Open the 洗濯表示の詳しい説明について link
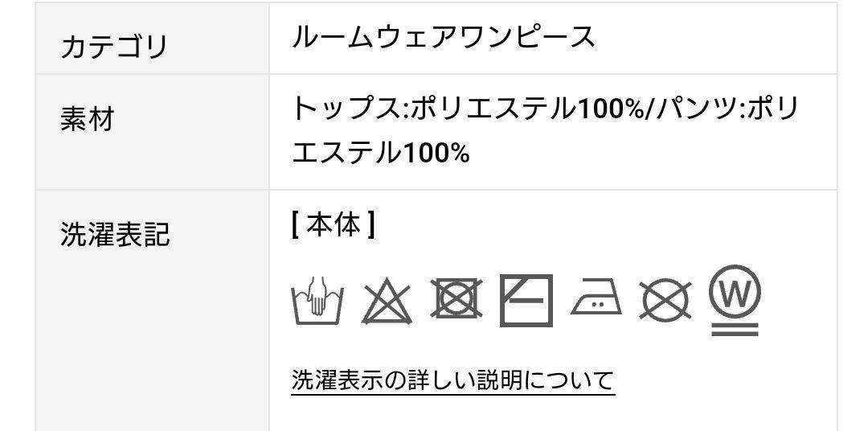The width and height of the screenshot is (868, 431). click(452, 380)
